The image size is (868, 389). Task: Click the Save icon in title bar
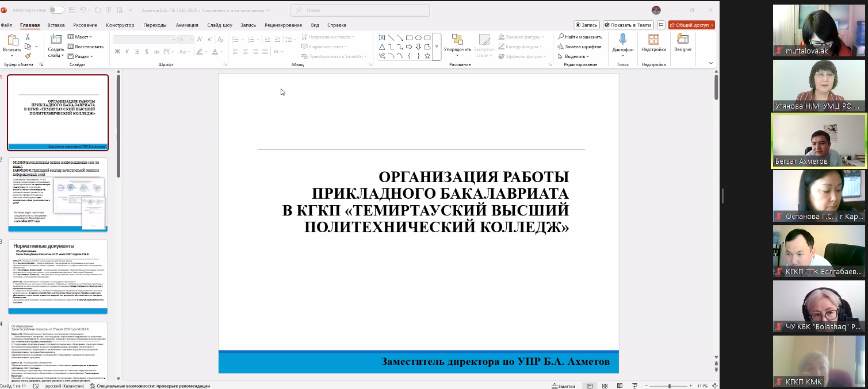(x=72, y=10)
